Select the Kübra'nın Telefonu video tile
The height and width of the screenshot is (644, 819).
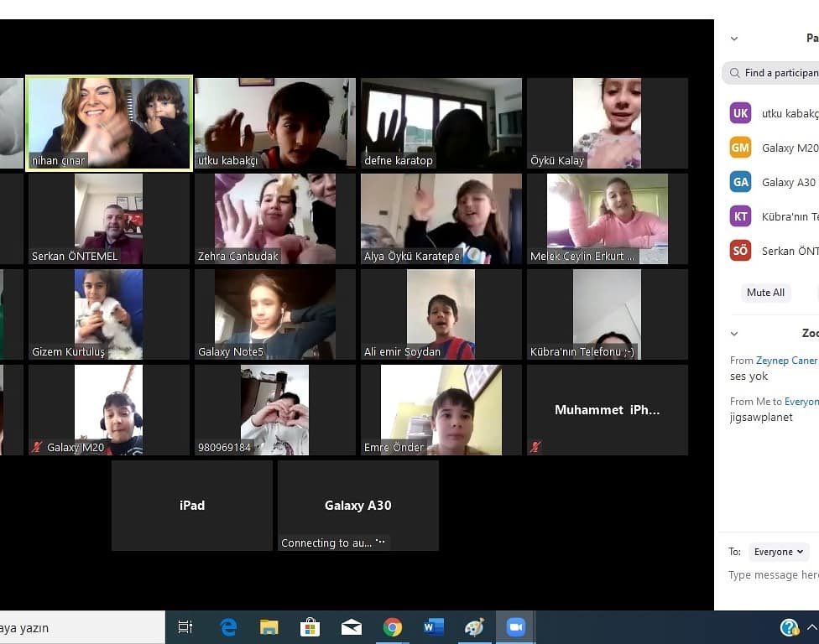[x=608, y=314]
